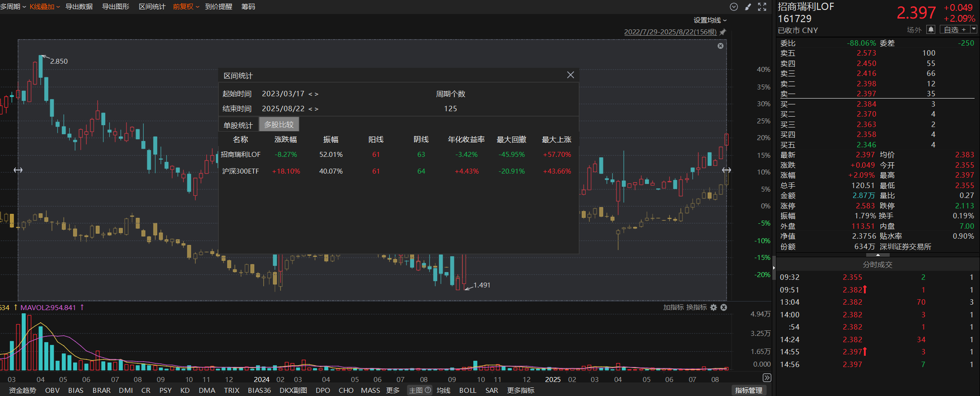Expand the 设置均线 dropdown

(710, 20)
